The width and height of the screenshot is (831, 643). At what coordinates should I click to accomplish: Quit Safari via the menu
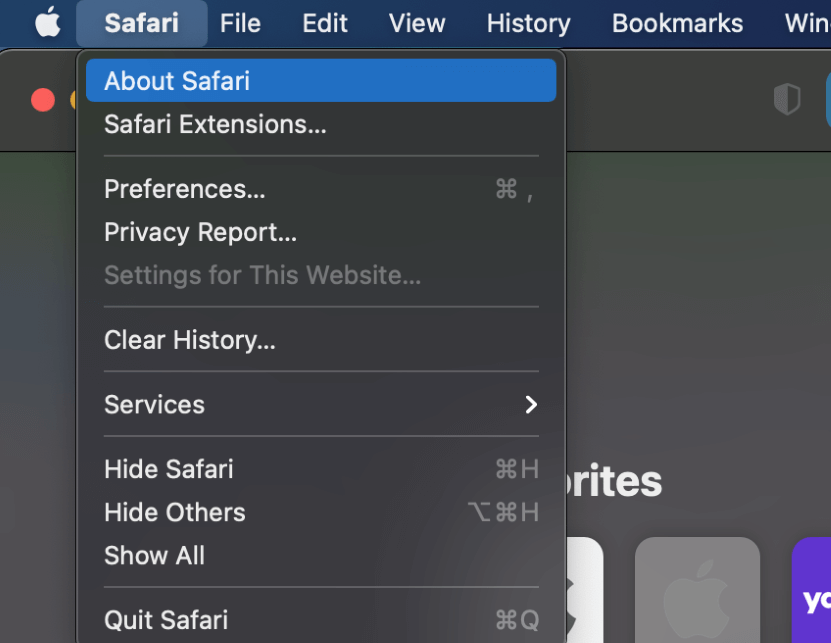[x=166, y=620]
